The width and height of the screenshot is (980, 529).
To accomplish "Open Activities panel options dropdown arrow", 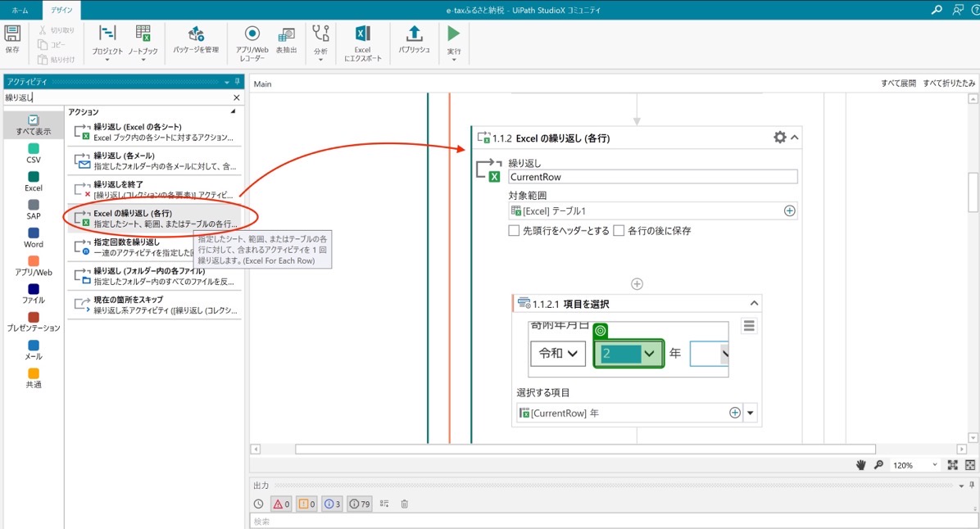I will click(226, 82).
